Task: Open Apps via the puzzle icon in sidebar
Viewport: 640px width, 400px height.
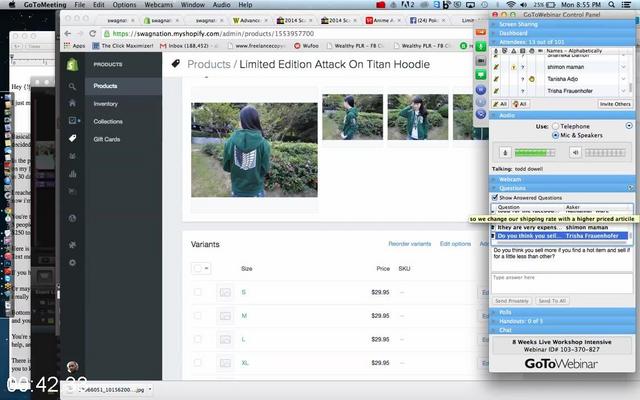Action: 72,244
